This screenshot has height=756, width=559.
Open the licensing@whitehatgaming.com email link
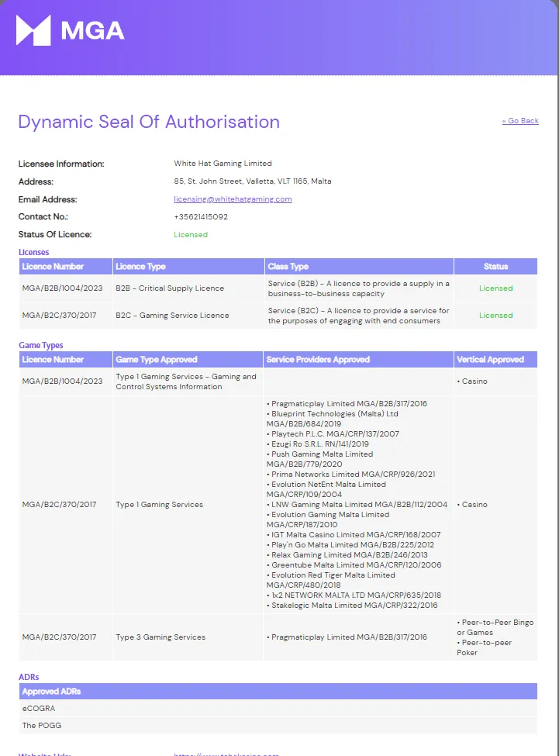pos(233,199)
